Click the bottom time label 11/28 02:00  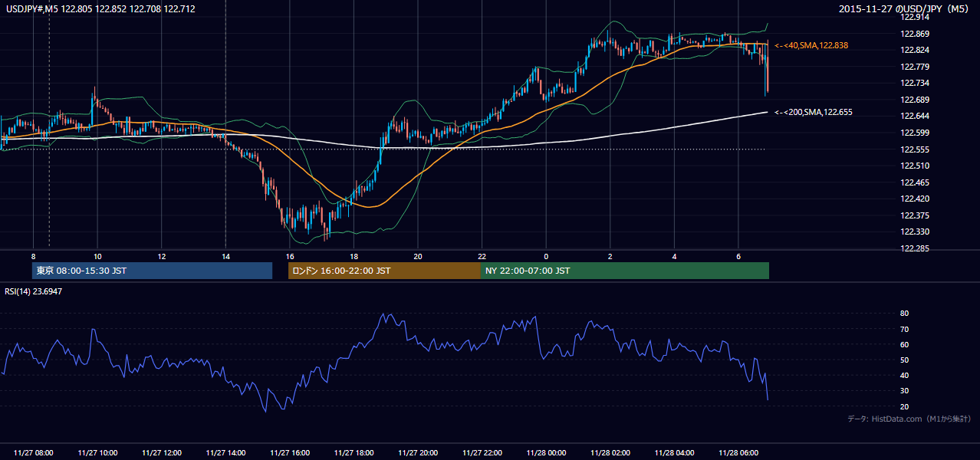(610, 453)
